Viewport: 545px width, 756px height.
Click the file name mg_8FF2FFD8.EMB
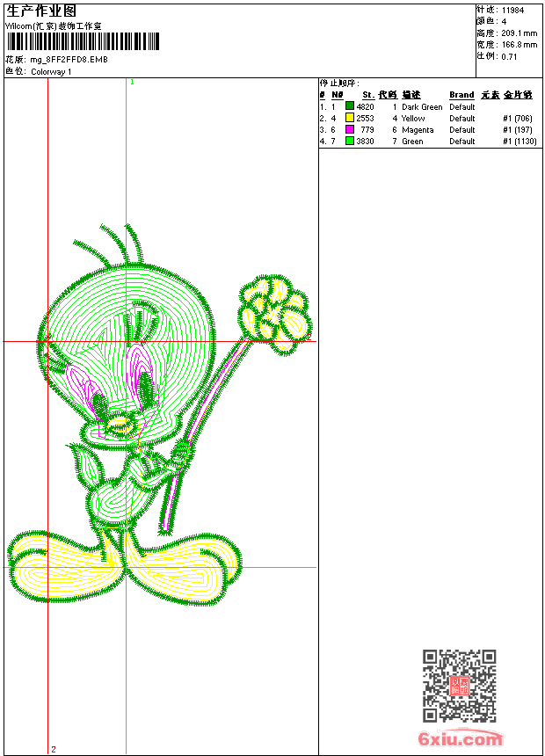69,60
